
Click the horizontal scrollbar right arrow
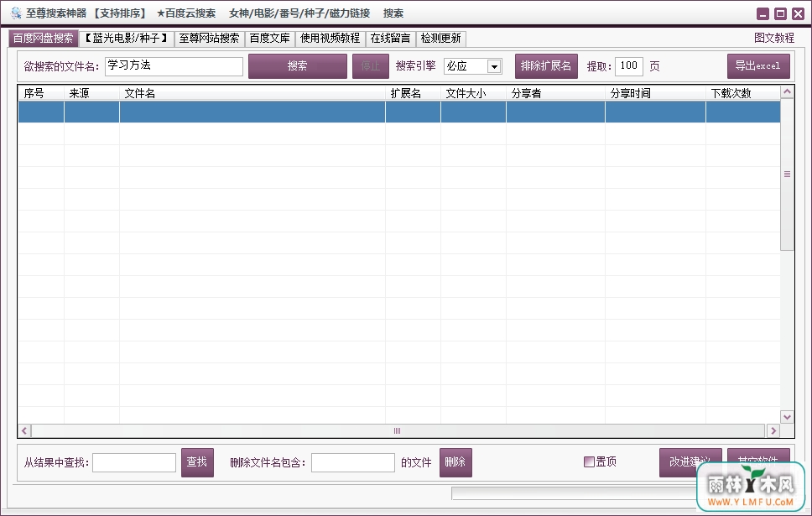pos(773,430)
